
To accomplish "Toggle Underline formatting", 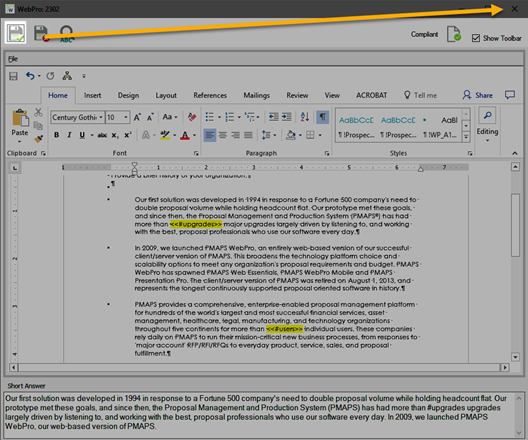I will click(x=82, y=135).
